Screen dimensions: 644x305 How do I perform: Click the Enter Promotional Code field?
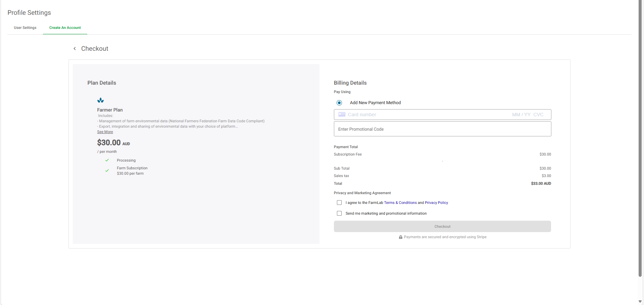pos(442,129)
